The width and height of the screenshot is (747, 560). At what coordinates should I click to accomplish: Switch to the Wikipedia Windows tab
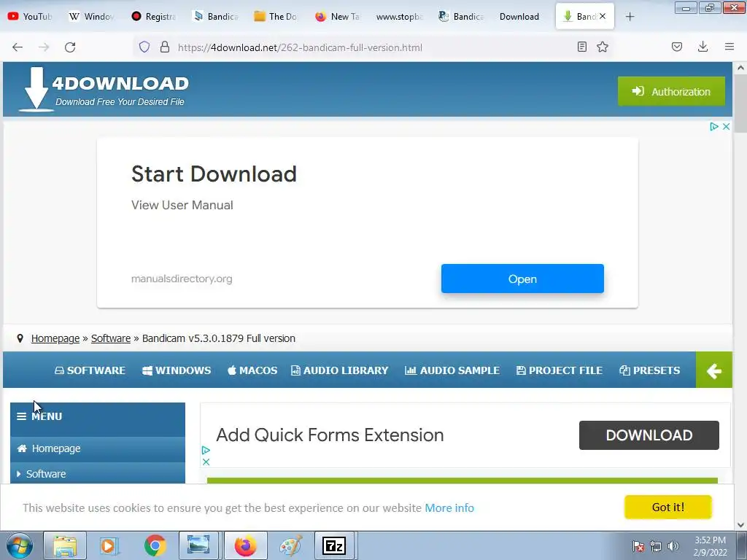pyautogui.click(x=91, y=17)
